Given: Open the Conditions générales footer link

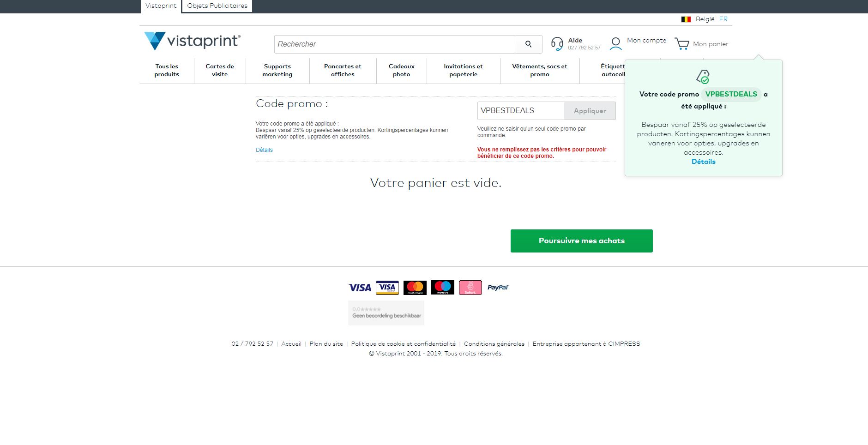Looking at the screenshot, I should click(x=494, y=344).
